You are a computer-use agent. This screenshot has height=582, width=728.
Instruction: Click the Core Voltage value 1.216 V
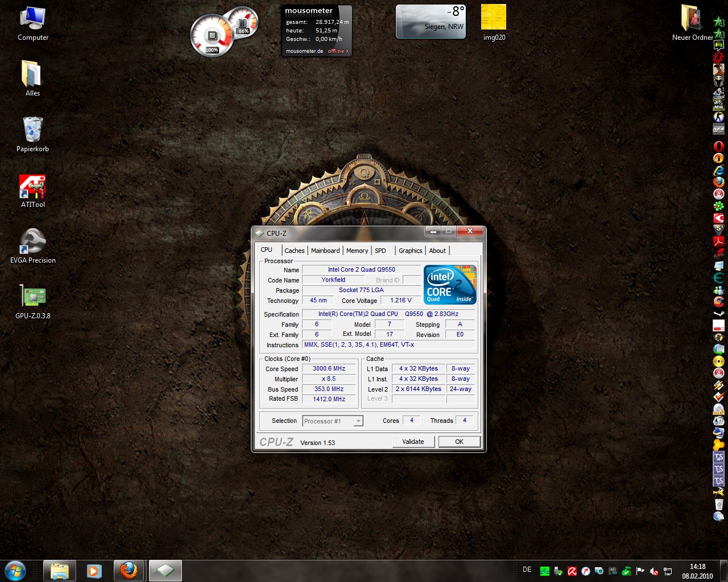pos(401,300)
